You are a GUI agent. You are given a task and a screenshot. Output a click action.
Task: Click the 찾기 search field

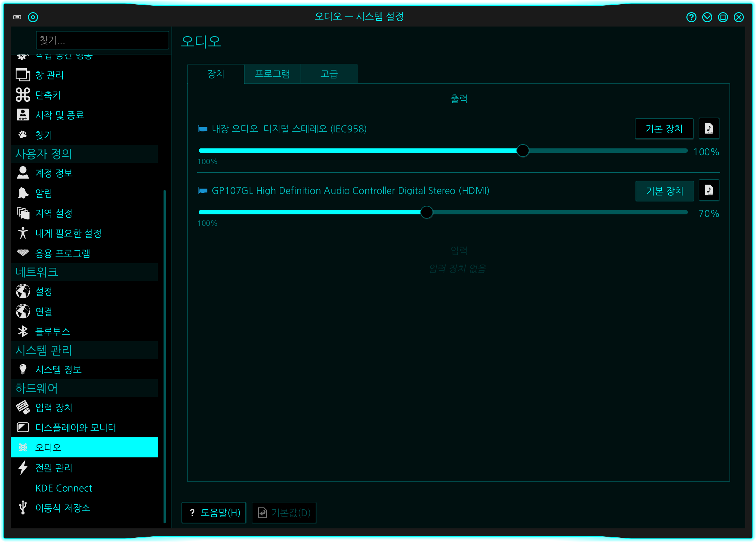[x=102, y=40]
